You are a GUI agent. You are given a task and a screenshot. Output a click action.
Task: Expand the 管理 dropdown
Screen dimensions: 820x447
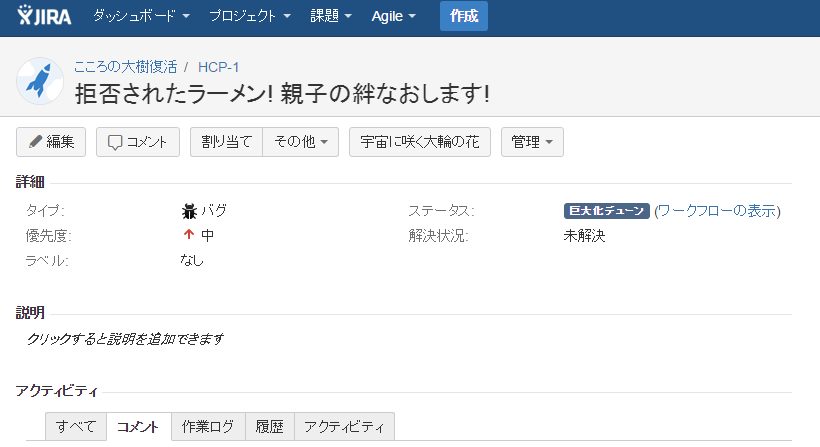pos(532,142)
